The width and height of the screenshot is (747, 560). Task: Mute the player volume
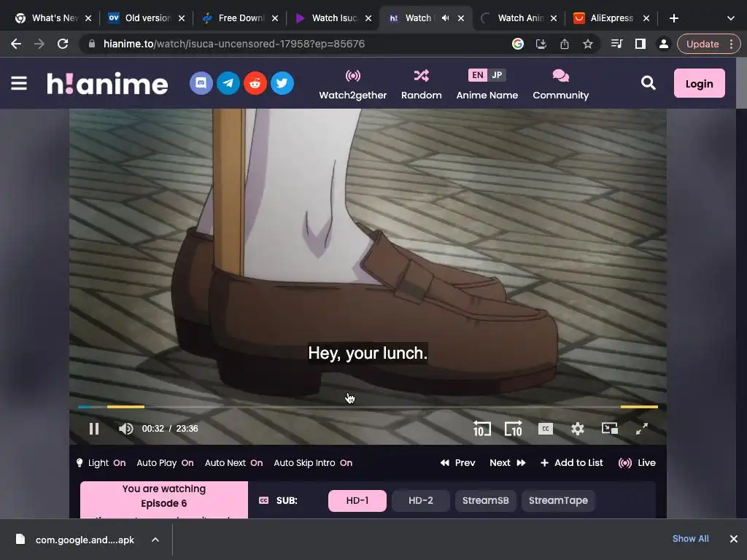click(x=125, y=429)
